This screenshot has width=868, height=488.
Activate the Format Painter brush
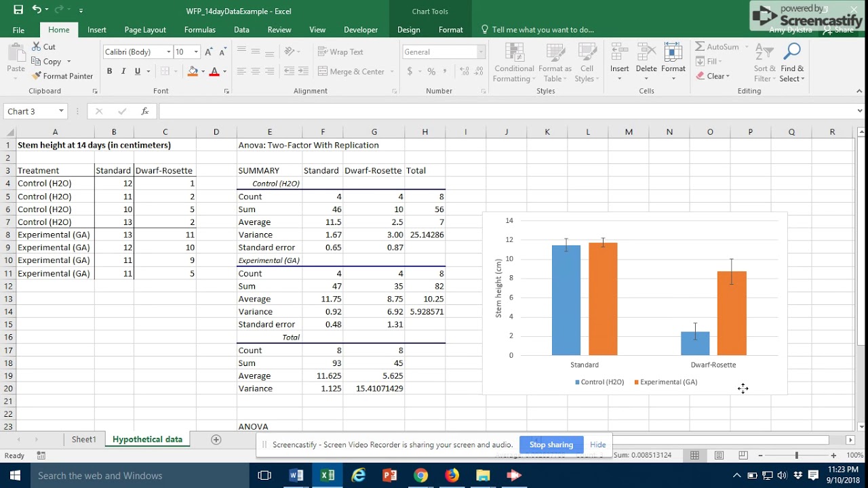(x=62, y=76)
